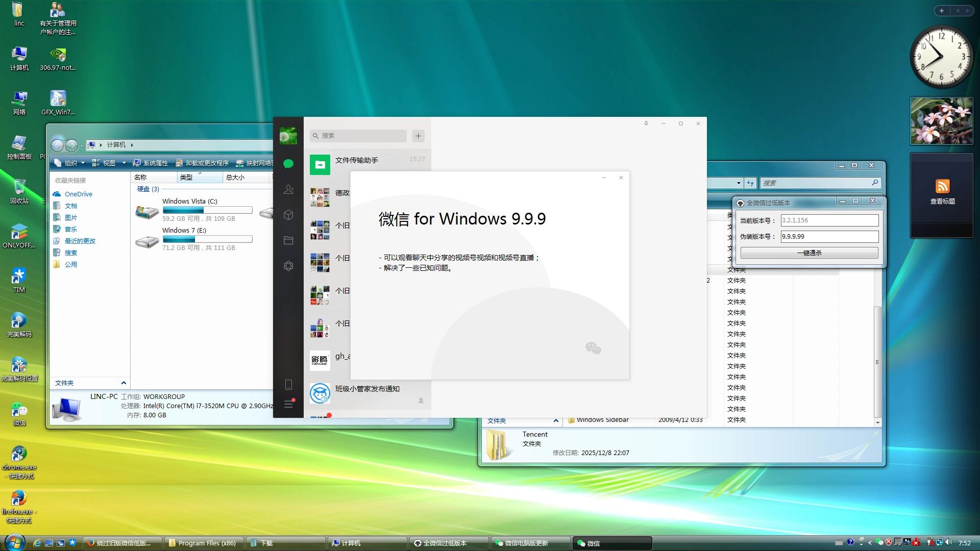Open WeChat favorites cube icon

click(x=288, y=215)
